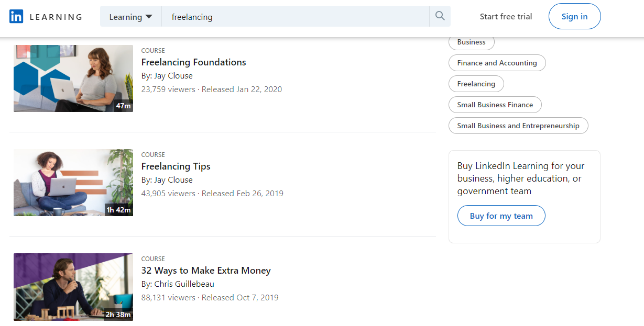Click the Sign in button
644x326 pixels.
point(574,17)
